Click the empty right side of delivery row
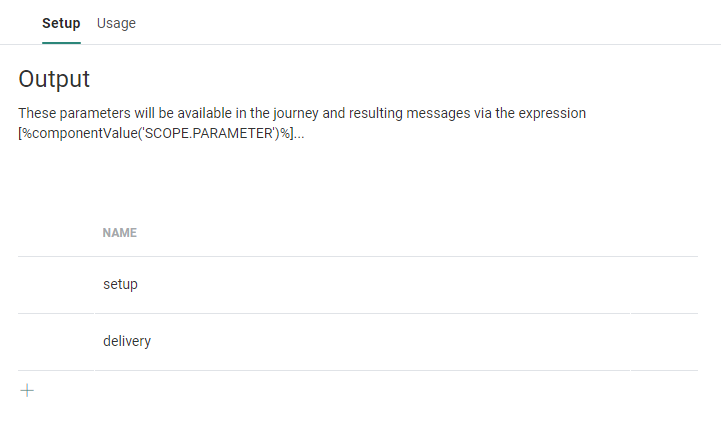 pos(450,341)
